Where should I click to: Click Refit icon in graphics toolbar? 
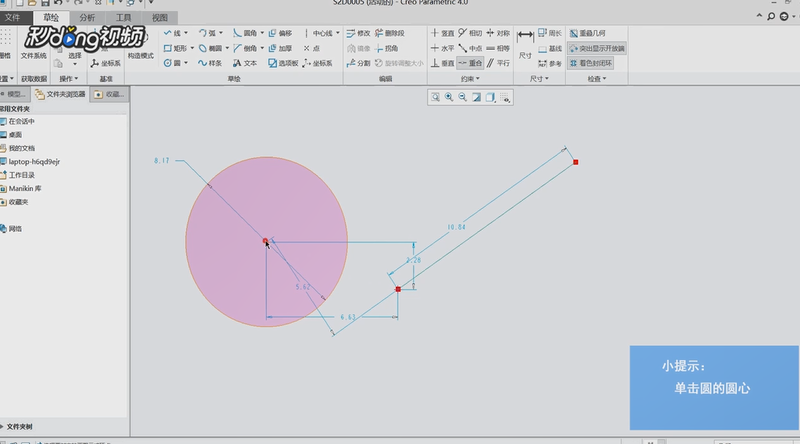pyautogui.click(x=435, y=97)
